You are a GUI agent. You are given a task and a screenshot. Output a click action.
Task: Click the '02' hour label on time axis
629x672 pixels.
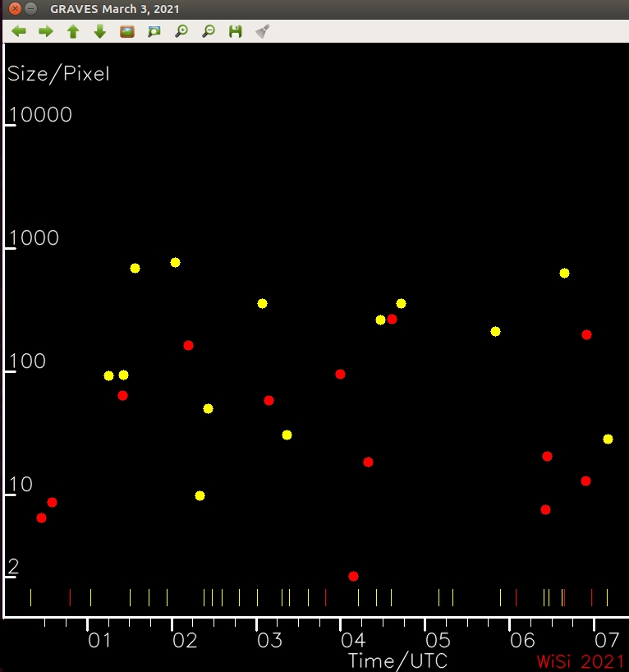tap(185, 641)
